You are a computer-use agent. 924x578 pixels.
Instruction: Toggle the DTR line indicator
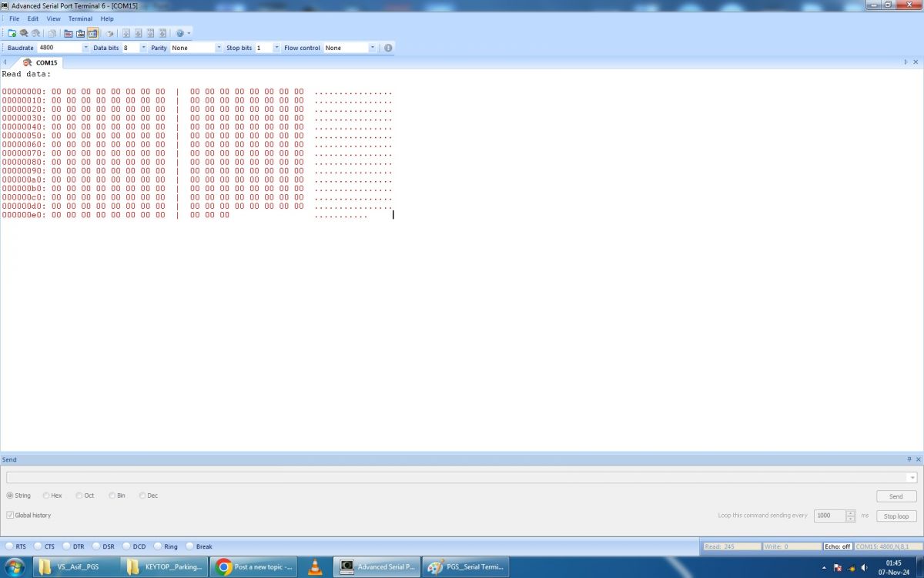pyautogui.click(x=67, y=546)
